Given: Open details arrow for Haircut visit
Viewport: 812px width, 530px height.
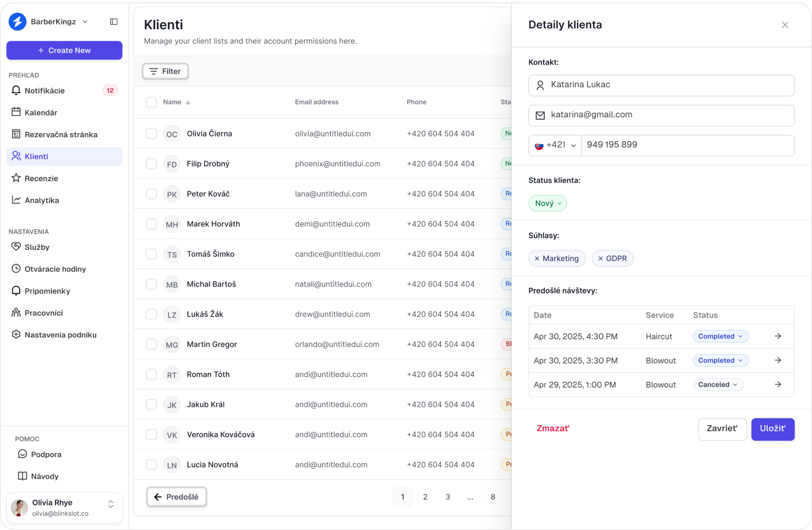Looking at the screenshot, I should point(778,336).
